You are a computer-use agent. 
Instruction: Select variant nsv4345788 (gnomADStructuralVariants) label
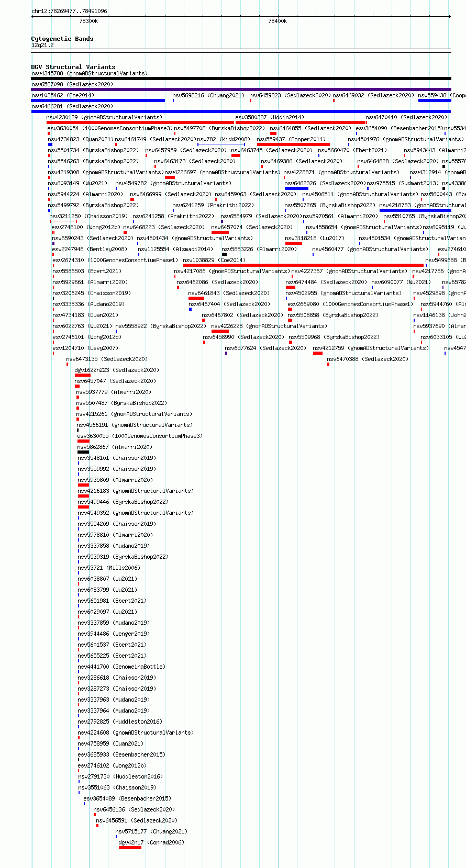90,73
